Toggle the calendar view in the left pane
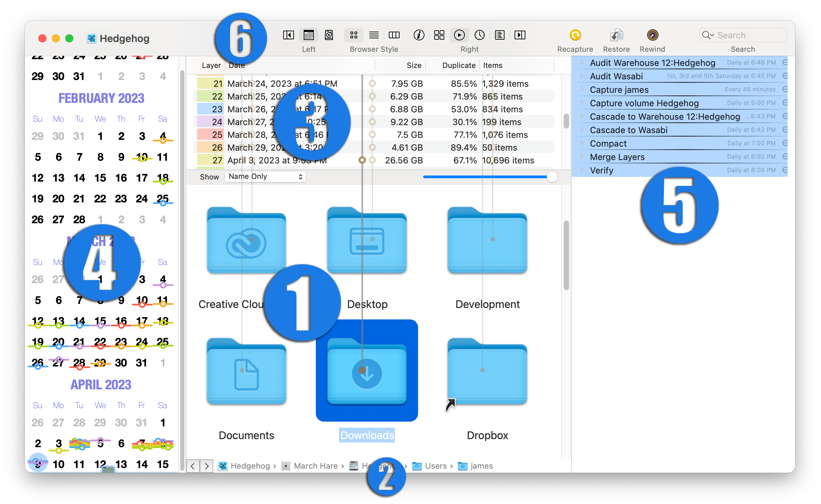Screen dimensions: 821x504 (x=308, y=35)
